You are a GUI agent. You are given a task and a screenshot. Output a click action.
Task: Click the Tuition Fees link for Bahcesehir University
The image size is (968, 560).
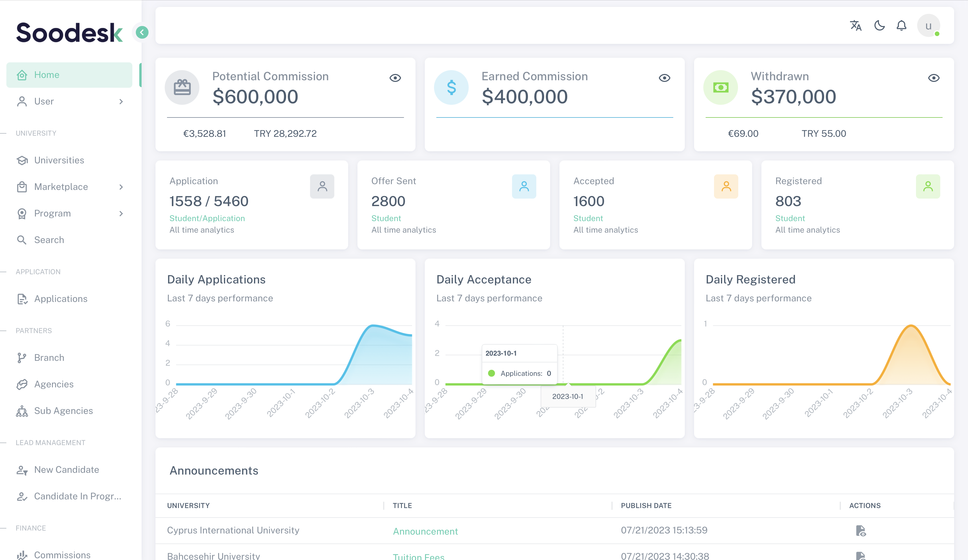418,556
